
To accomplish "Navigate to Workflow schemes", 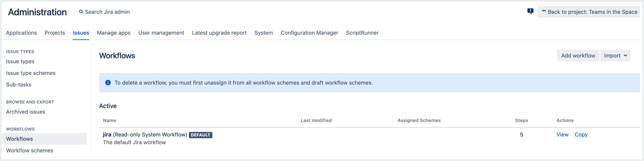I will pos(30,150).
